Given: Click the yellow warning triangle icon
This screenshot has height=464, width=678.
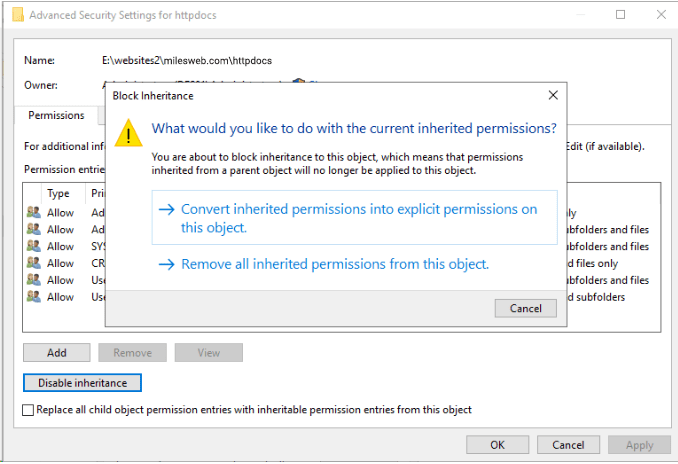Looking at the screenshot, I should click(128, 134).
